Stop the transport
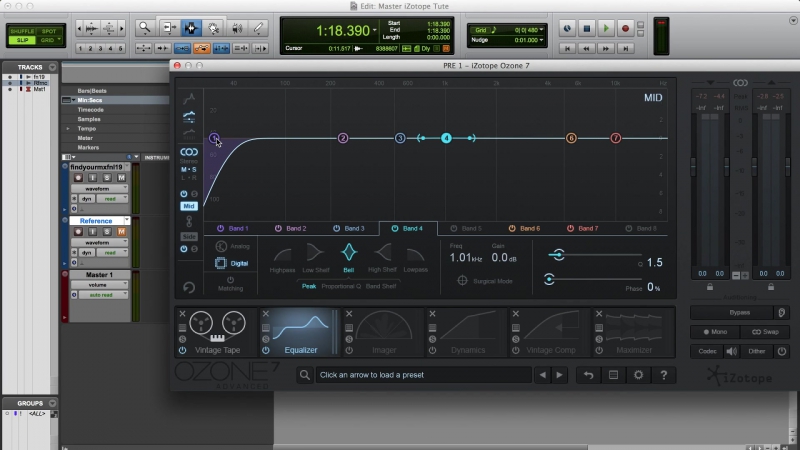This screenshot has height=450, width=800. coord(587,29)
